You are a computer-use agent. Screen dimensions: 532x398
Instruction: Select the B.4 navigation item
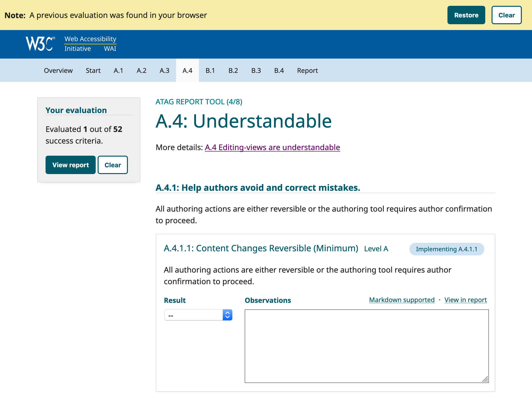279,70
